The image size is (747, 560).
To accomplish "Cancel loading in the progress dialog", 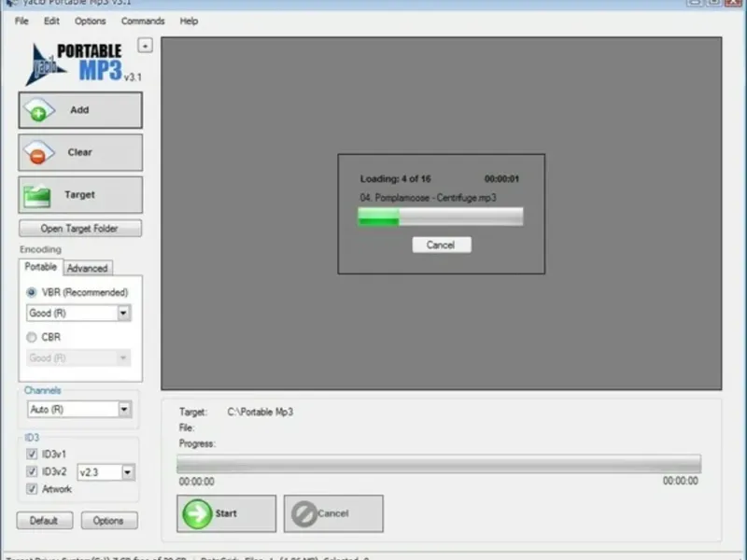I will coord(441,245).
